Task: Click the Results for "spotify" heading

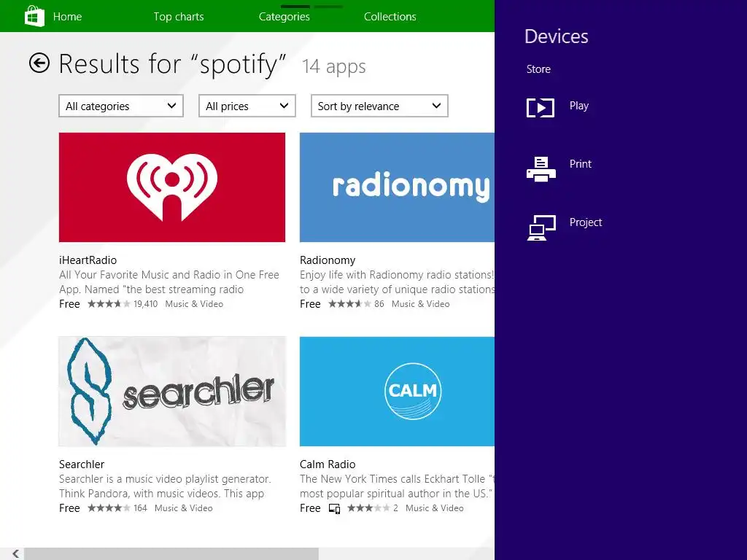Action: pos(172,64)
